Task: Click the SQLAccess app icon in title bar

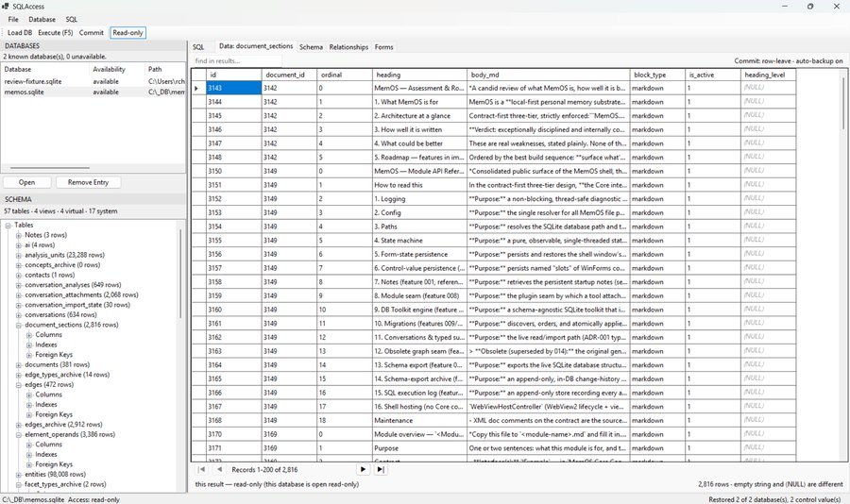Action: click(x=6, y=6)
